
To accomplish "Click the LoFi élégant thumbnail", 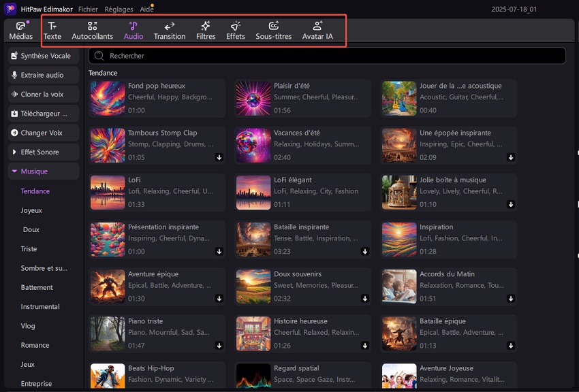I will point(253,193).
